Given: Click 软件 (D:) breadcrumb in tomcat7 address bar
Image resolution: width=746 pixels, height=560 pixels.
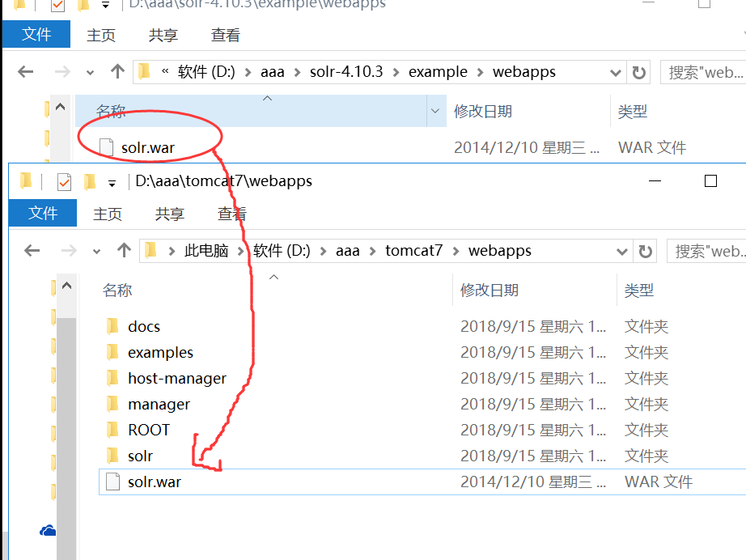Looking at the screenshot, I should point(282,251).
